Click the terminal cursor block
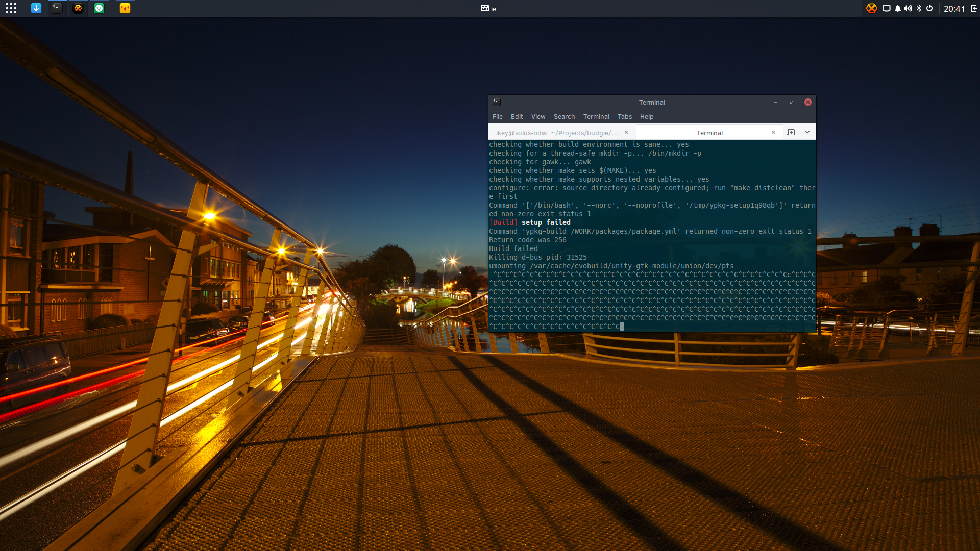The height and width of the screenshot is (551, 980). pyautogui.click(x=622, y=327)
